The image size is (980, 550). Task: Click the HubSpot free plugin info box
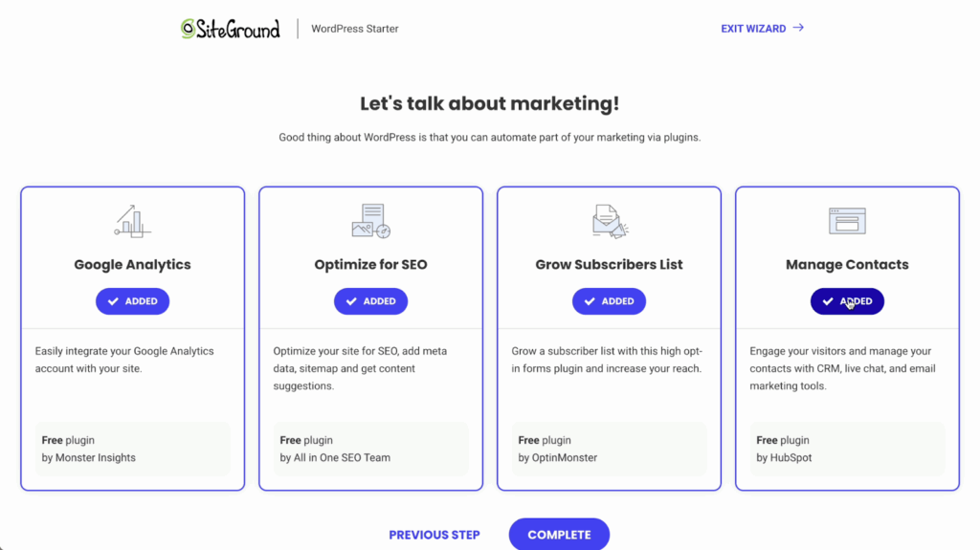pyautogui.click(x=847, y=449)
